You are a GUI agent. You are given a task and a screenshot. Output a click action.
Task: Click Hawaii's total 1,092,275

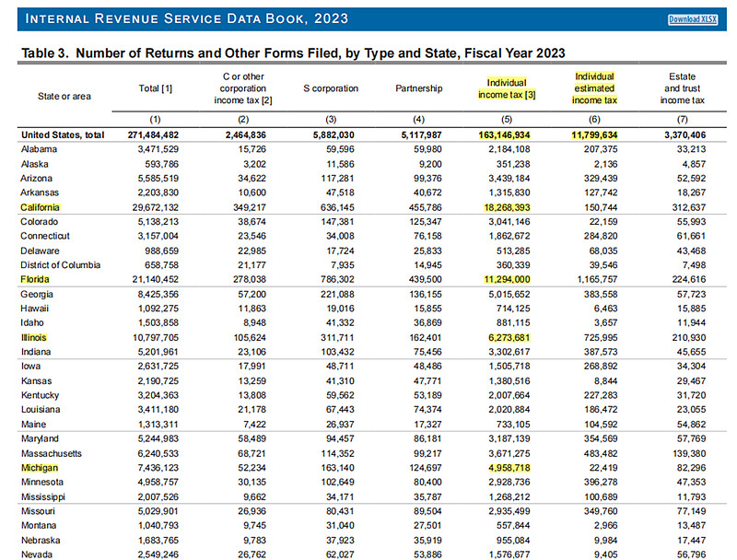158,309
